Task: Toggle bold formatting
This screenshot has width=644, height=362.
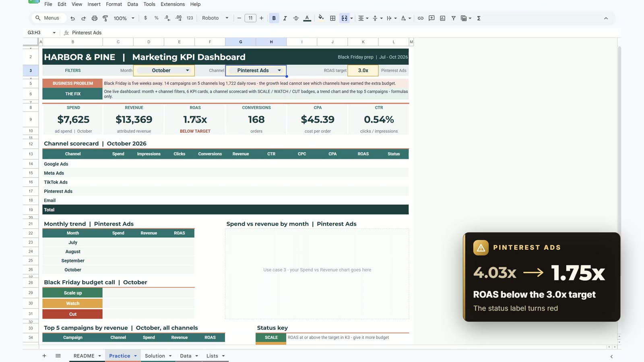Action: point(274,18)
